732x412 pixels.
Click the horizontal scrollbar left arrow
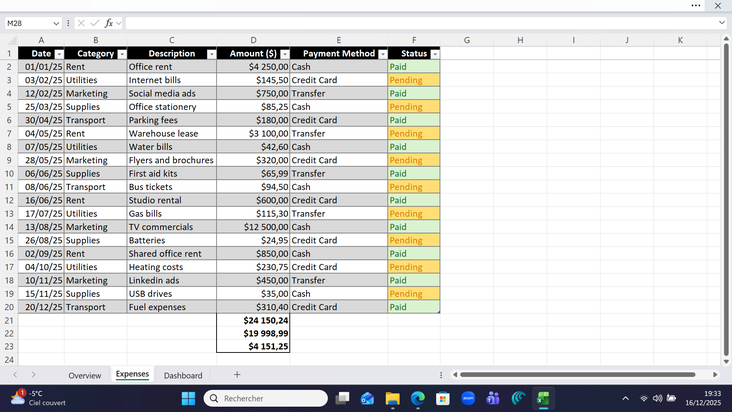coord(455,375)
